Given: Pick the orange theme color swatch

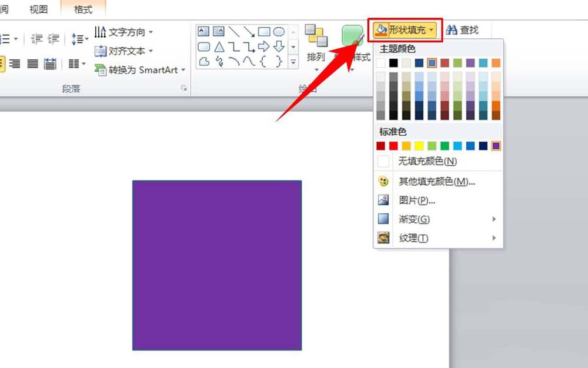Looking at the screenshot, I should click(x=496, y=62).
